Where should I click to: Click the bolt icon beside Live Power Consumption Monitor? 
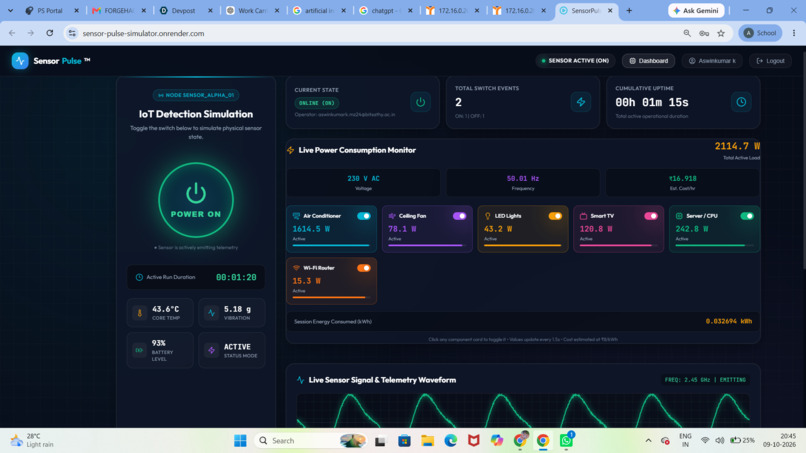[290, 150]
